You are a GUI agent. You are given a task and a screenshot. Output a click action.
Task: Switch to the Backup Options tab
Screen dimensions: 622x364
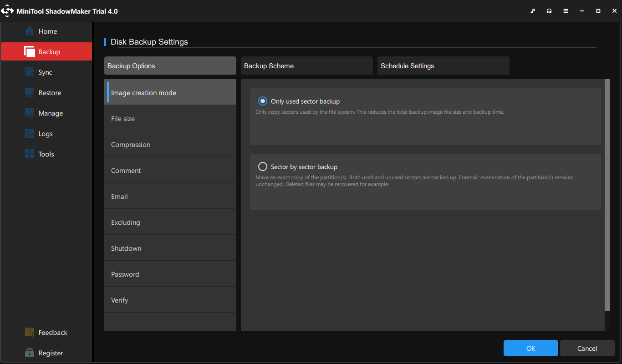170,66
